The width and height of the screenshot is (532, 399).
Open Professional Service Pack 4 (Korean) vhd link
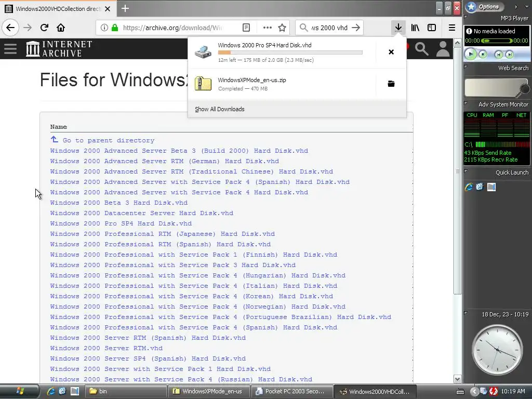(192, 296)
